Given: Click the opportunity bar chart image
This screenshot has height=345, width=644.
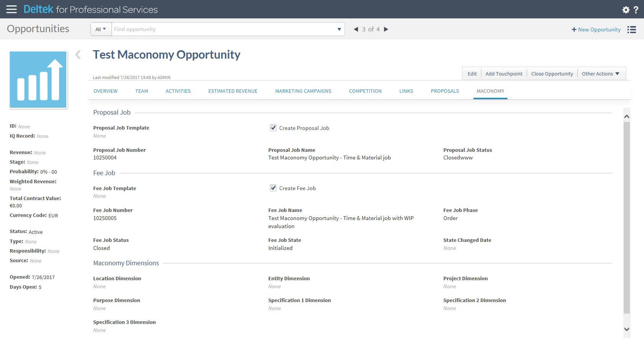Looking at the screenshot, I should [38, 80].
